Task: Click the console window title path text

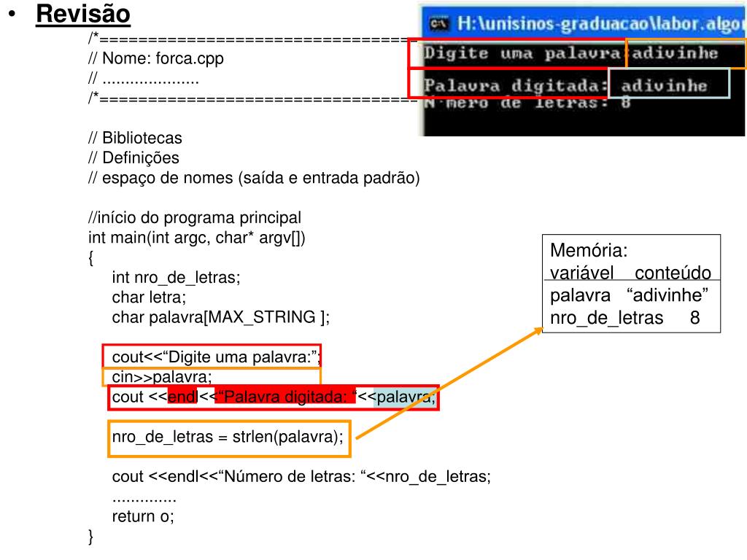Action: (x=600, y=23)
